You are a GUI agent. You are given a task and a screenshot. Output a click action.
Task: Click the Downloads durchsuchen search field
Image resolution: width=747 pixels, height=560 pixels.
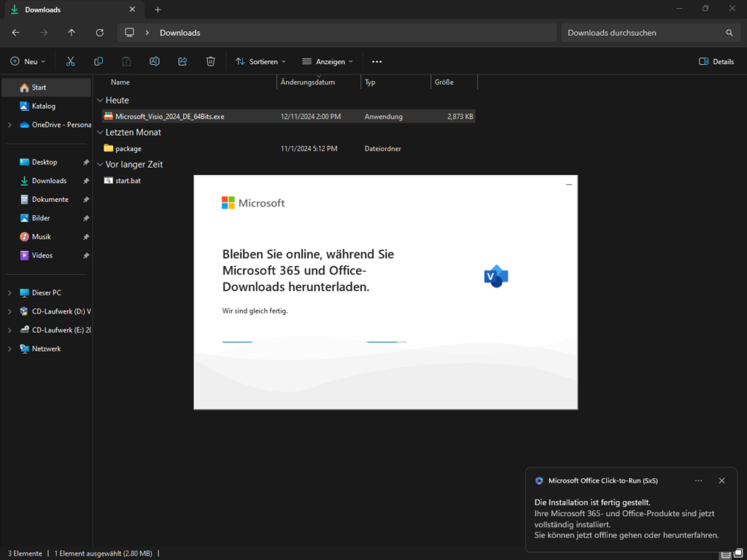pos(642,33)
